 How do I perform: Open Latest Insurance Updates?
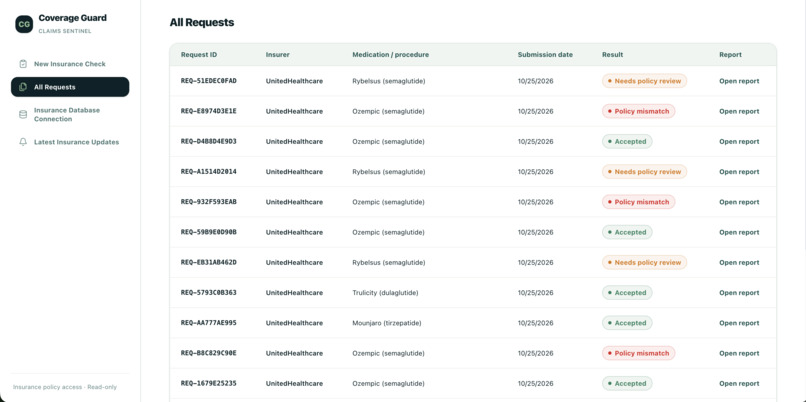point(70,142)
